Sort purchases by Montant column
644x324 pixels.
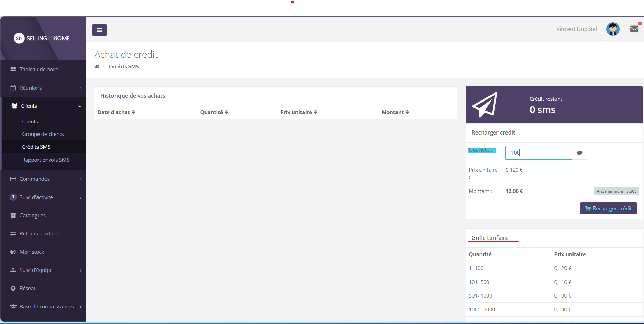tap(395, 112)
